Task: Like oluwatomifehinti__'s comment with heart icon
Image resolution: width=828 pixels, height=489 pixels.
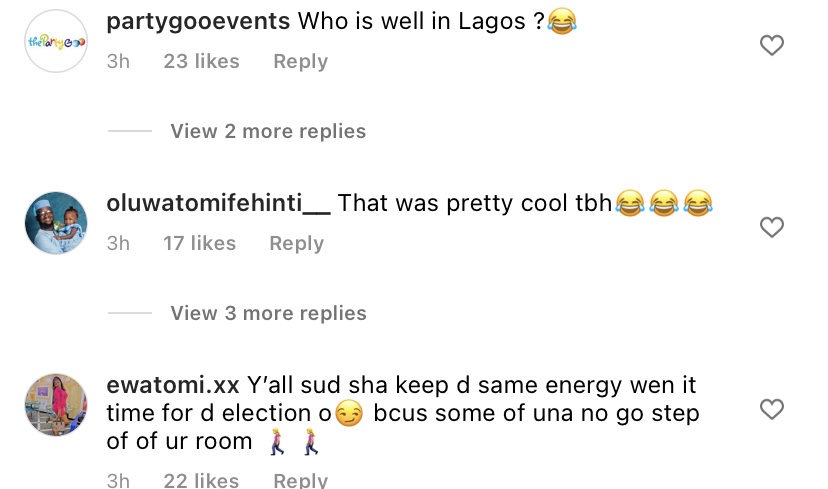Action: [x=771, y=227]
